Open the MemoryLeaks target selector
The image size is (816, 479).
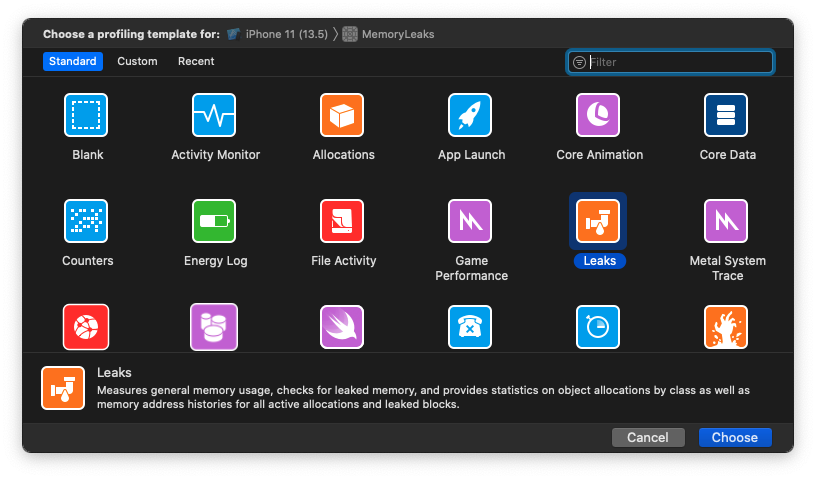(x=389, y=34)
